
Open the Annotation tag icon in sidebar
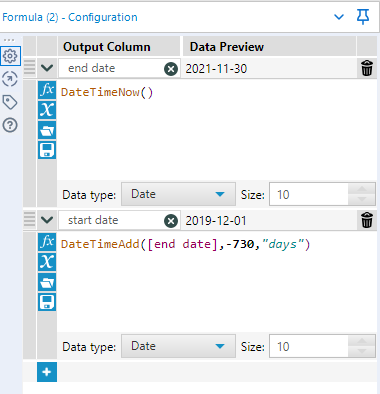[x=10, y=102]
